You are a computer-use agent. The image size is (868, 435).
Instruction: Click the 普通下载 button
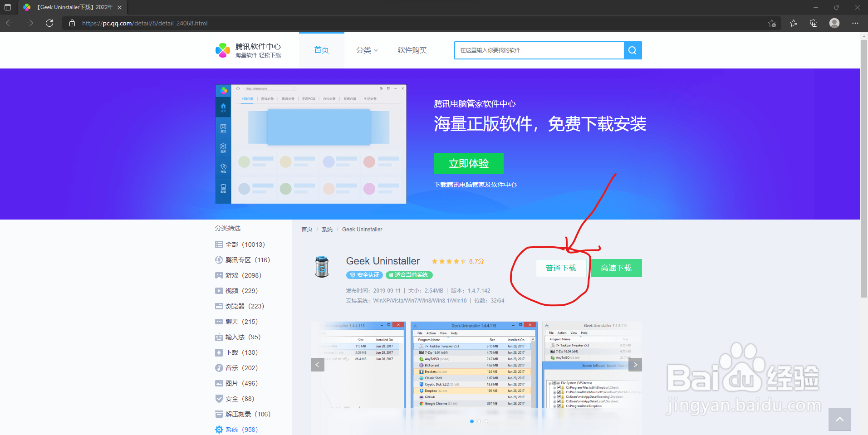click(561, 268)
